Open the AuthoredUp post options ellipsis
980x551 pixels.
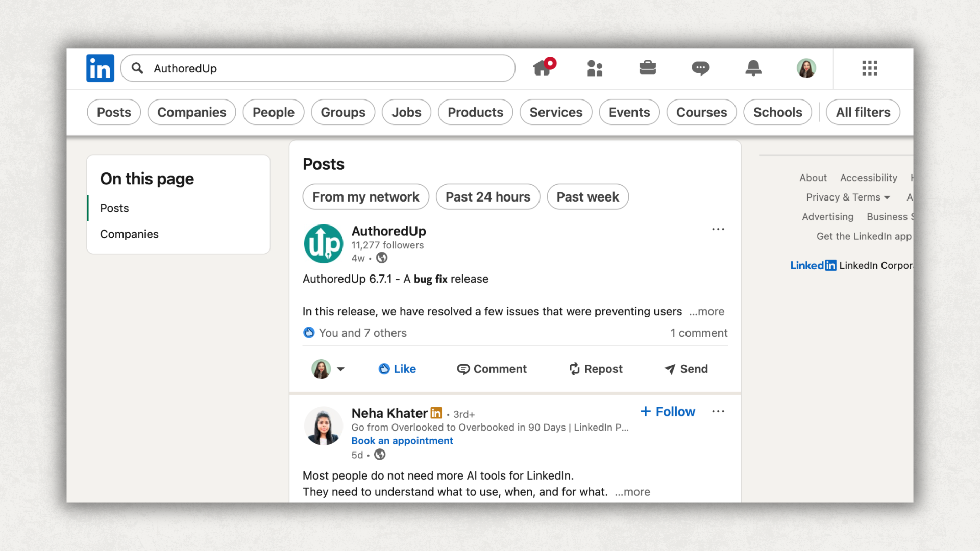click(x=718, y=229)
